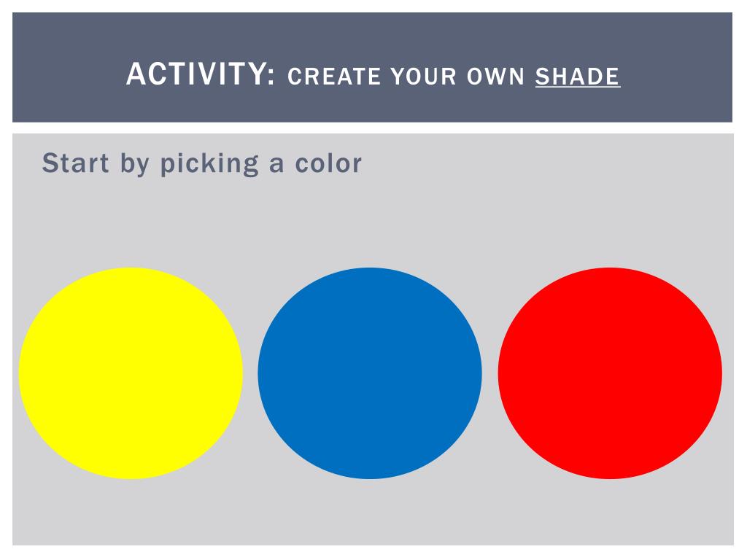Select the word OWN in the heading

pyautogui.click(x=495, y=77)
